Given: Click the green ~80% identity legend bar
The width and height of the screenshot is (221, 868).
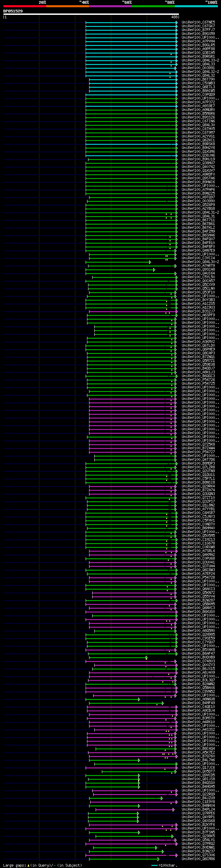Looking at the screenshot, I should [153, 6].
